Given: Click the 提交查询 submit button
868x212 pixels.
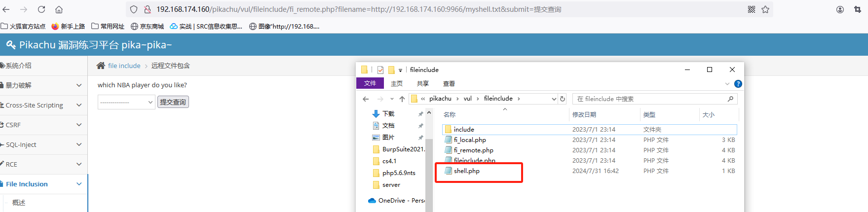Looking at the screenshot, I should tap(173, 102).
